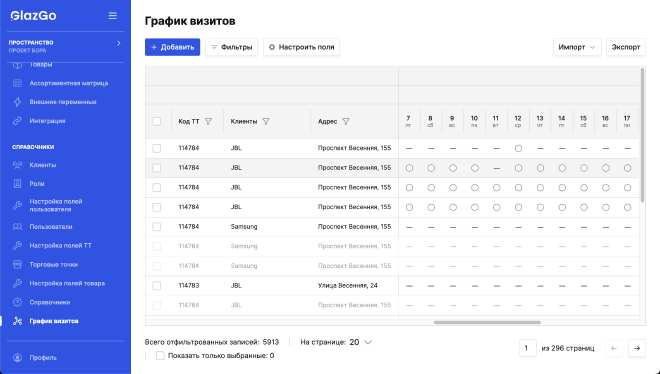Check the active Samsung row checkbox
This screenshot has height=374, width=660.
(x=157, y=227)
